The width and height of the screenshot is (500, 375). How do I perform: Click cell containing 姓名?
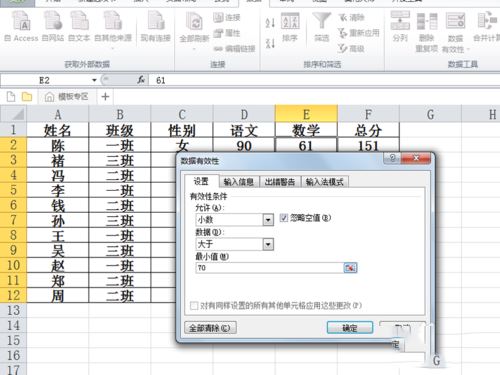(58, 130)
